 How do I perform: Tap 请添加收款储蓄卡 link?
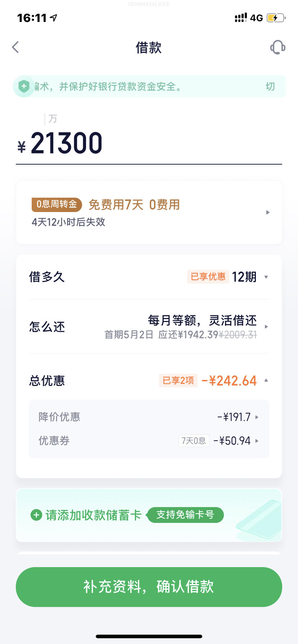(x=93, y=515)
